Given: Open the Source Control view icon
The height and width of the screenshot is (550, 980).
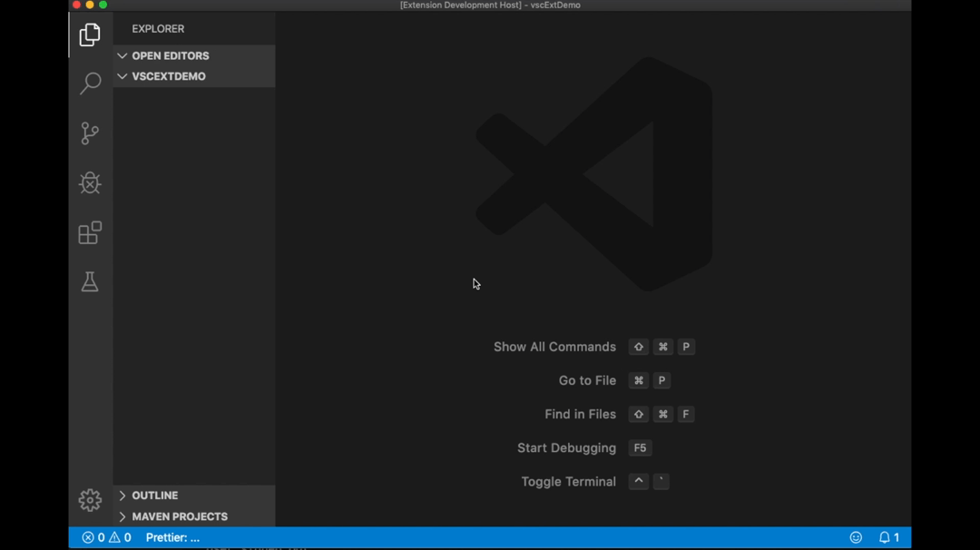Looking at the screenshot, I should [90, 133].
